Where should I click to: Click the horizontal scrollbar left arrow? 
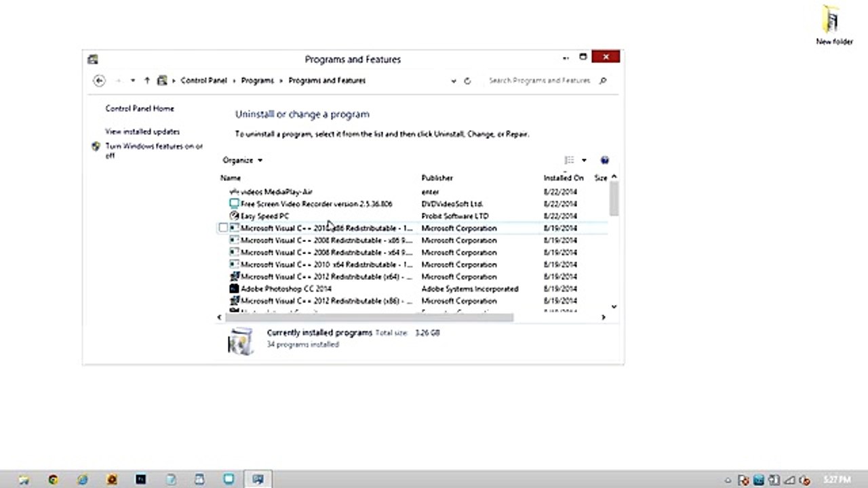tap(219, 317)
